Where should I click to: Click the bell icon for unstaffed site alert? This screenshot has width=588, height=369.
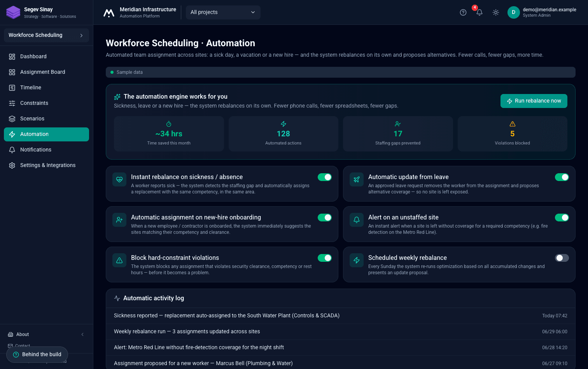[357, 220]
